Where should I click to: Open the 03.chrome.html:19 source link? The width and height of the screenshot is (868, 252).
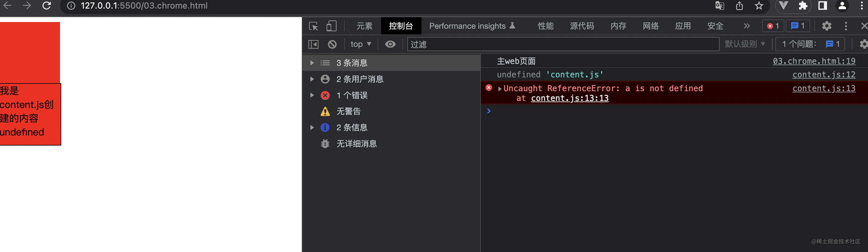[814, 61]
